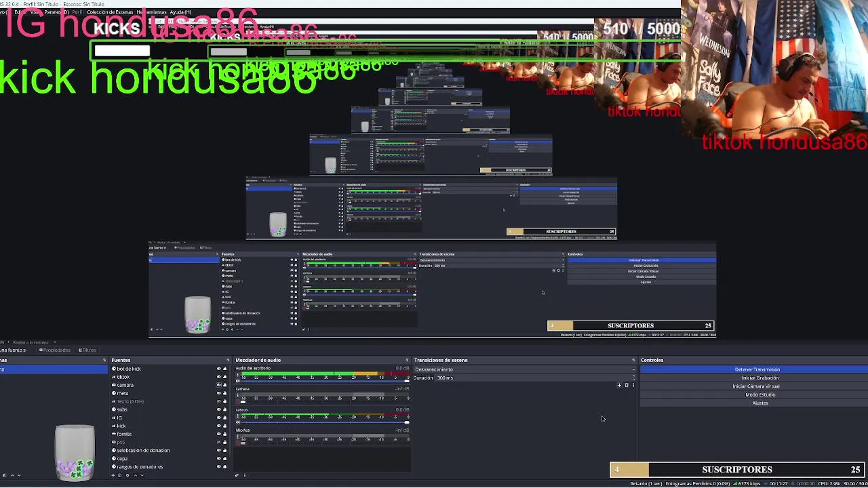Mute the cascos speaker icon
868x488 pixels.
[x=238, y=422]
